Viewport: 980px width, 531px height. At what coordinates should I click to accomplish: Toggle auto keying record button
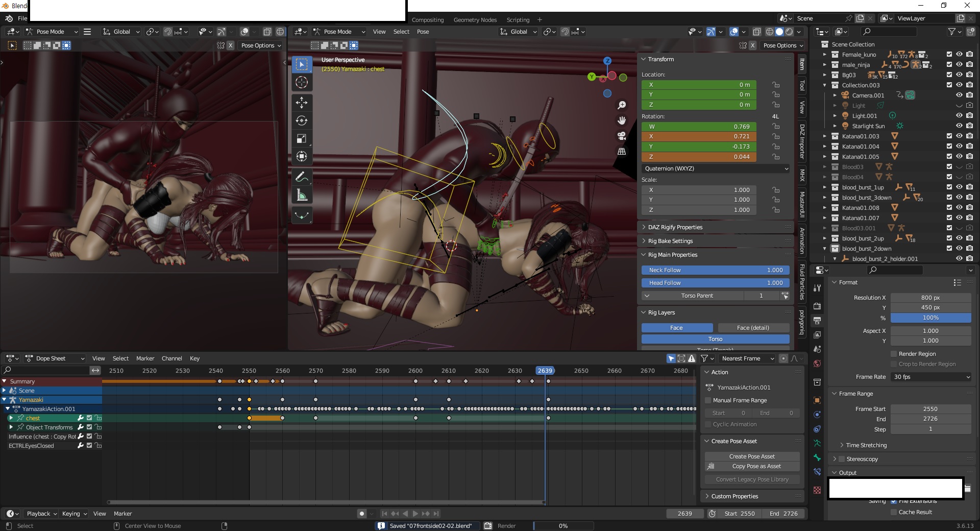click(x=362, y=514)
